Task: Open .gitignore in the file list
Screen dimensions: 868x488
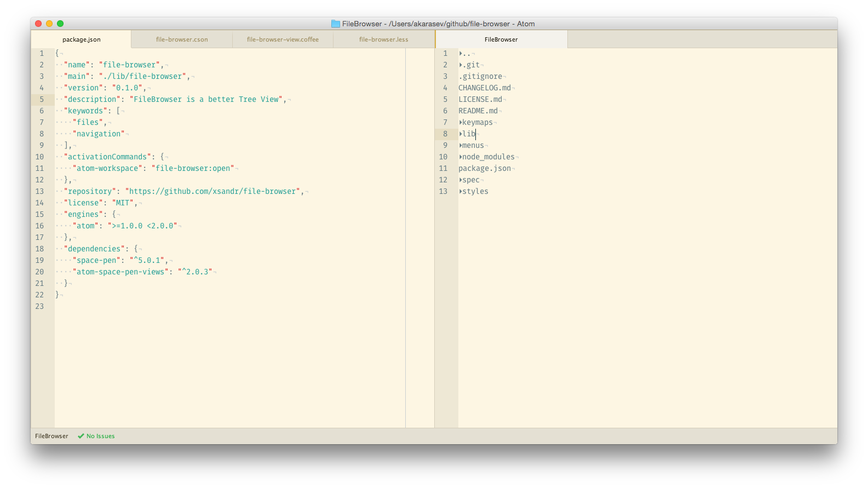Action: pos(480,76)
